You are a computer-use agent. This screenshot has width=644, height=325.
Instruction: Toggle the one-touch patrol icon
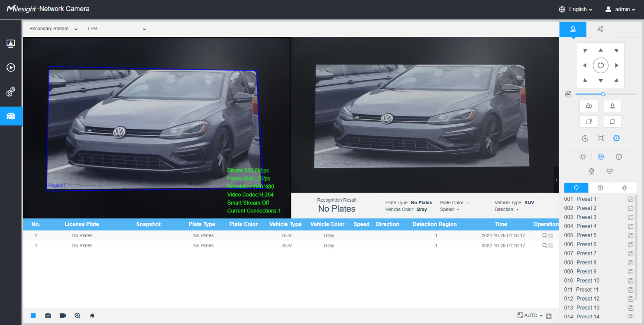tap(618, 157)
